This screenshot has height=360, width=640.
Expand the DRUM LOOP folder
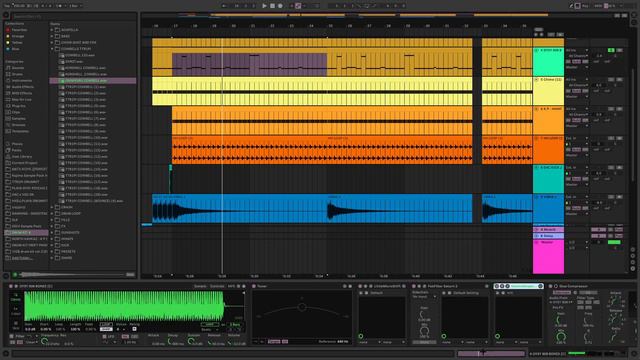tap(52, 213)
